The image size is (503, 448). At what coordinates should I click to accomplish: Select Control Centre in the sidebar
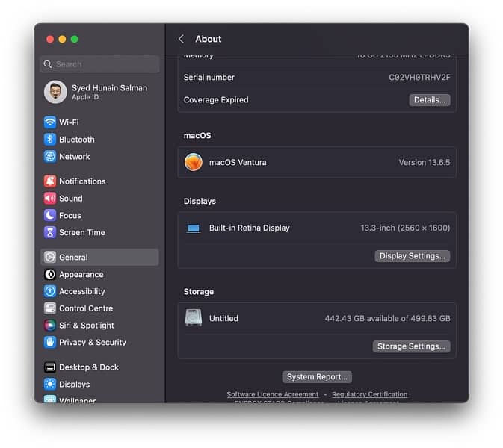(85, 308)
